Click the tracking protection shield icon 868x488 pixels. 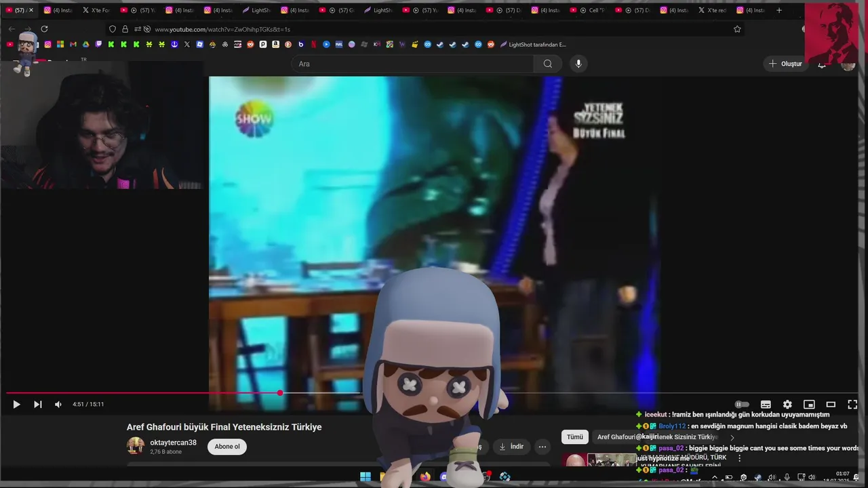coord(113,29)
